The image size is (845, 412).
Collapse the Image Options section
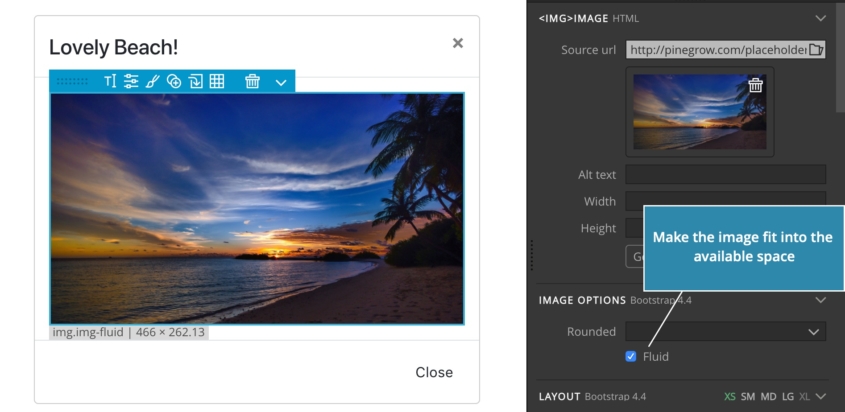820,300
